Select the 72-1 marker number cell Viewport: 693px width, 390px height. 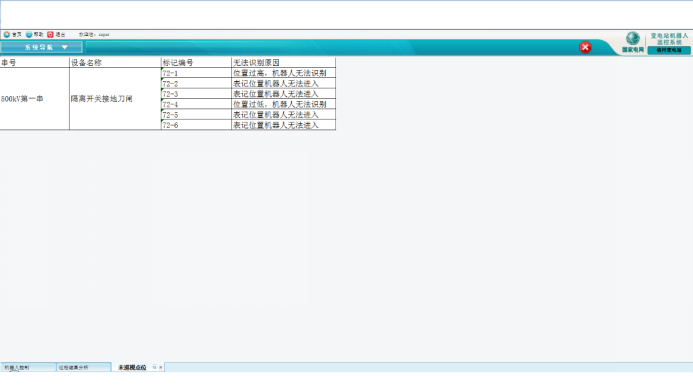tap(196, 73)
